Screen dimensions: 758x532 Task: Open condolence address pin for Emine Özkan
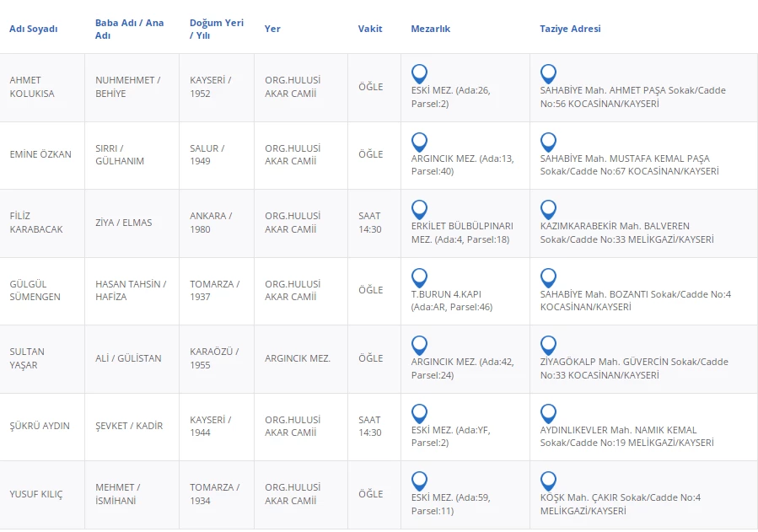tap(548, 142)
